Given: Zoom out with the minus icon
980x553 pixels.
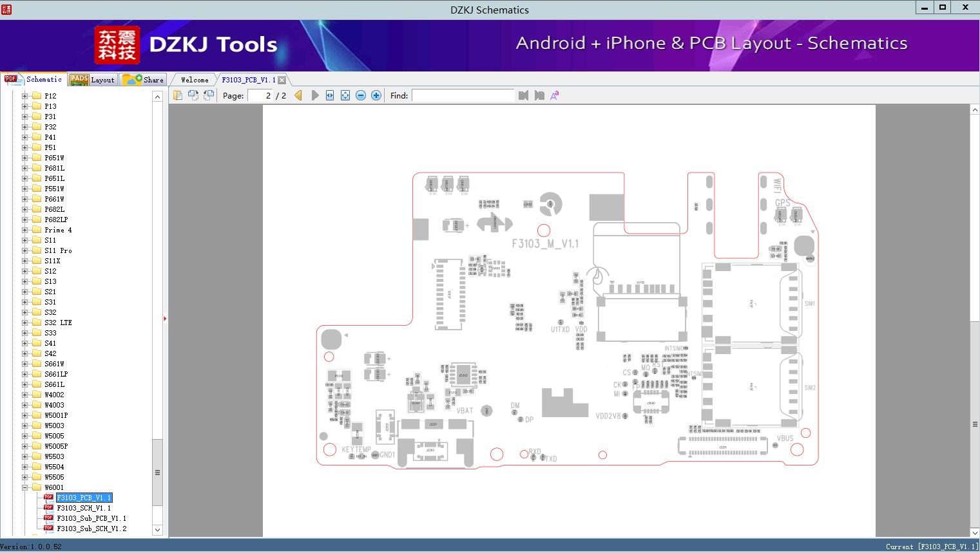Looking at the screenshot, I should pyautogui.click(x=361, y=95).
